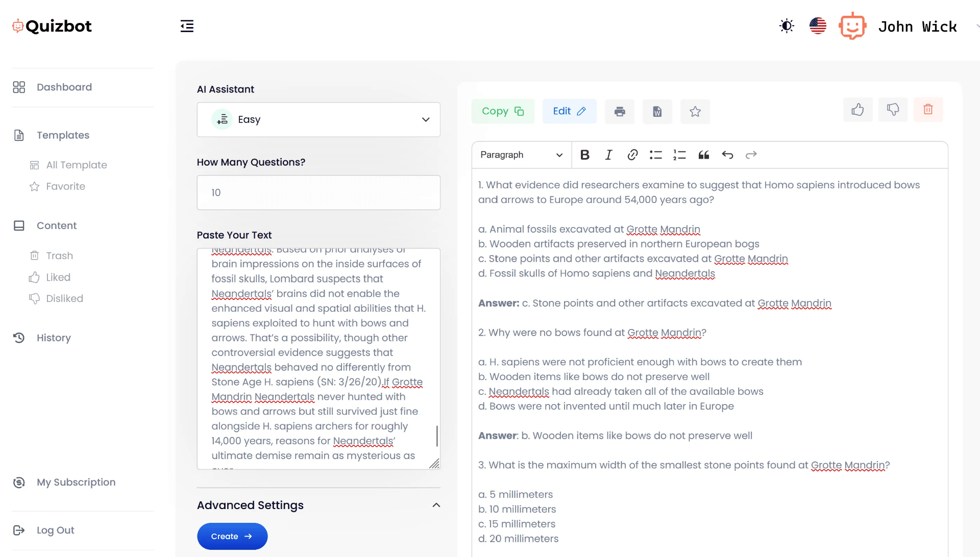Click the italic formatting icon

[608, 155]
